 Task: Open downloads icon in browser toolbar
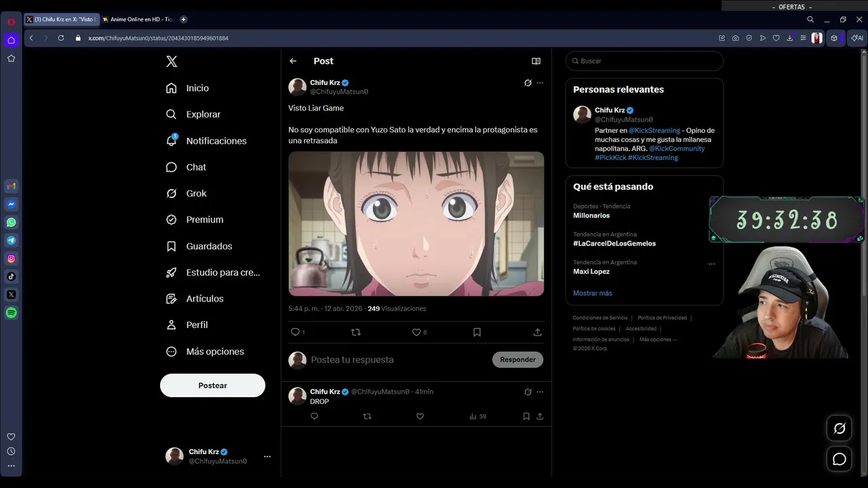tap(789, 38)
